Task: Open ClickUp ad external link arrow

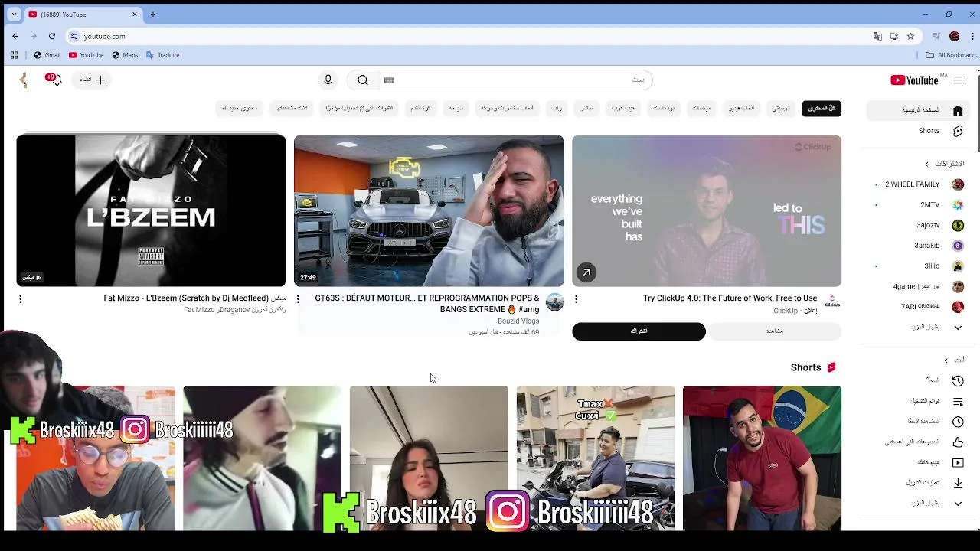Action: [x=586, y=272]
